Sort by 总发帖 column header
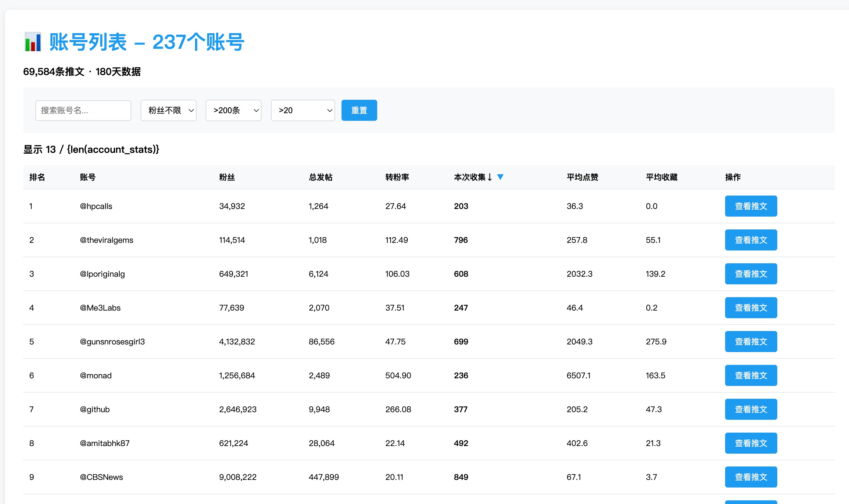 coord(320,177)
